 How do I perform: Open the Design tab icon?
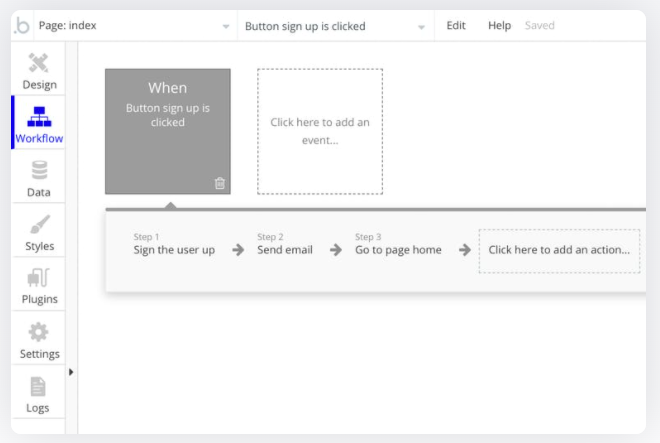point(39,65)
